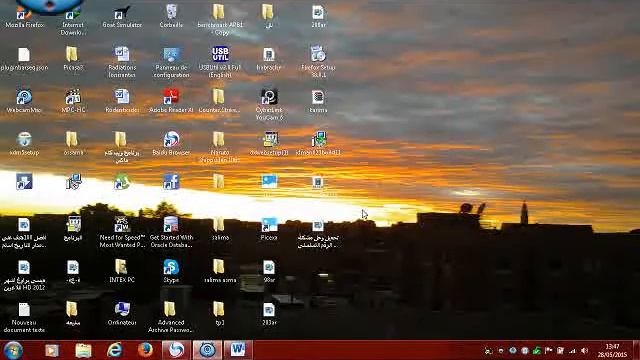Screen dimensions: 640x360
Task: Launch Need for Speed Most Wanted shortcut
Action: [122, 233]
